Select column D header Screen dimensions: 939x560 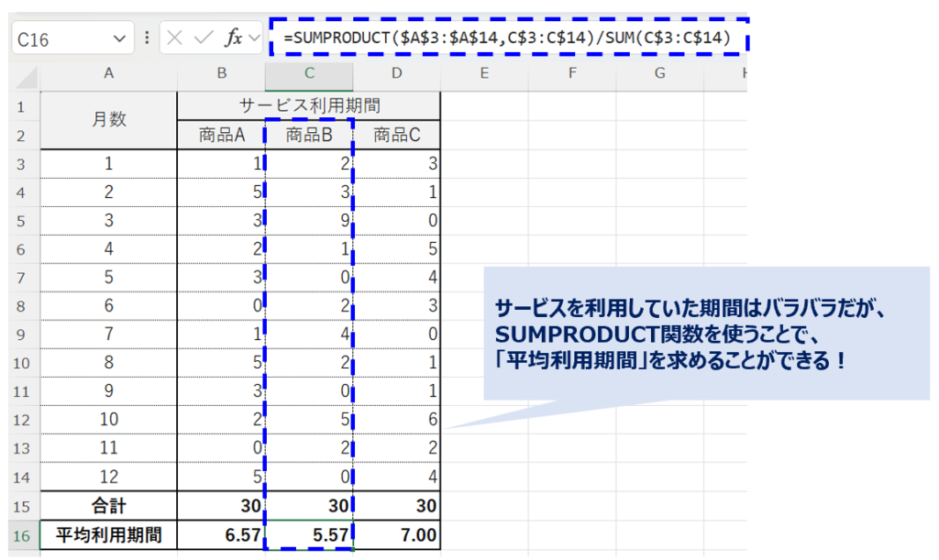396,73
